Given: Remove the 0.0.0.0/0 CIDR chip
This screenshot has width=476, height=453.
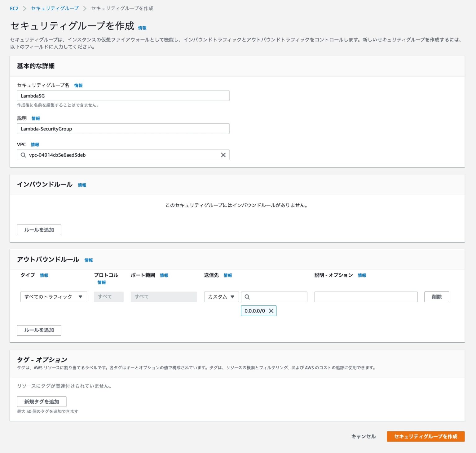Looking at the screenshot, I should pos(271,311).
